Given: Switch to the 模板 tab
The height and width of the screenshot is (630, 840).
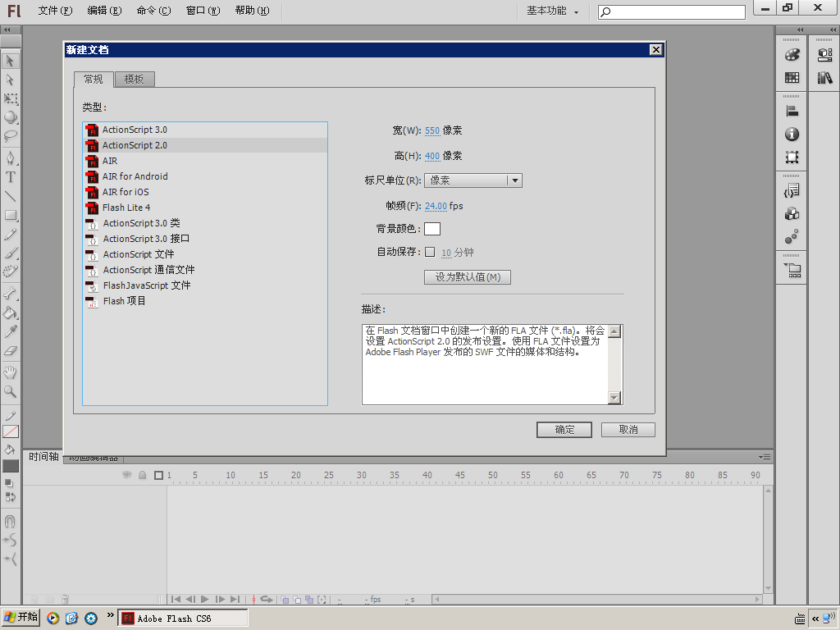Looking at the screenshot, I should pos(134,80).
